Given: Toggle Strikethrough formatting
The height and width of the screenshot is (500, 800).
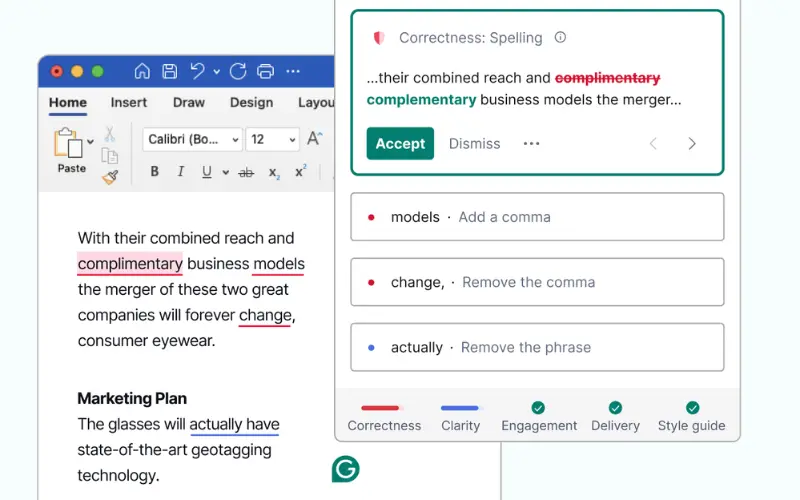Looking at the screenshot, I should (246, 172).
